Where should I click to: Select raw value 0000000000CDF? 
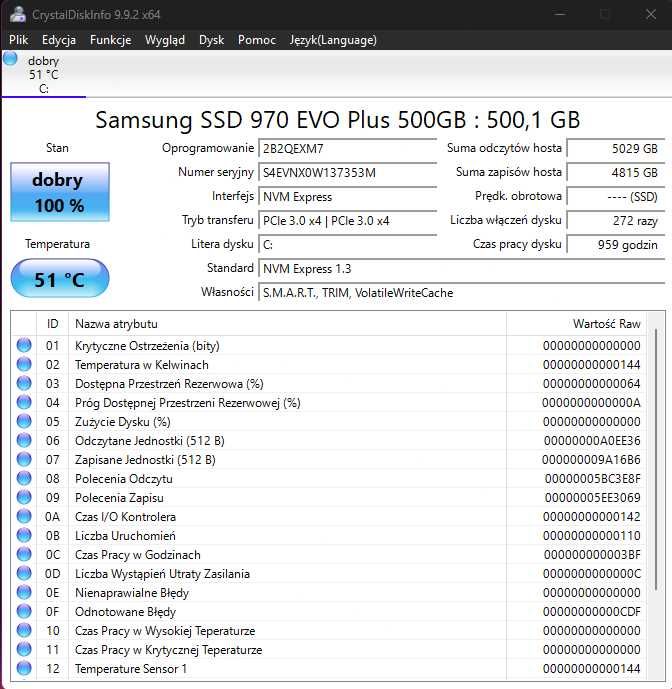[x=592, y=612]
